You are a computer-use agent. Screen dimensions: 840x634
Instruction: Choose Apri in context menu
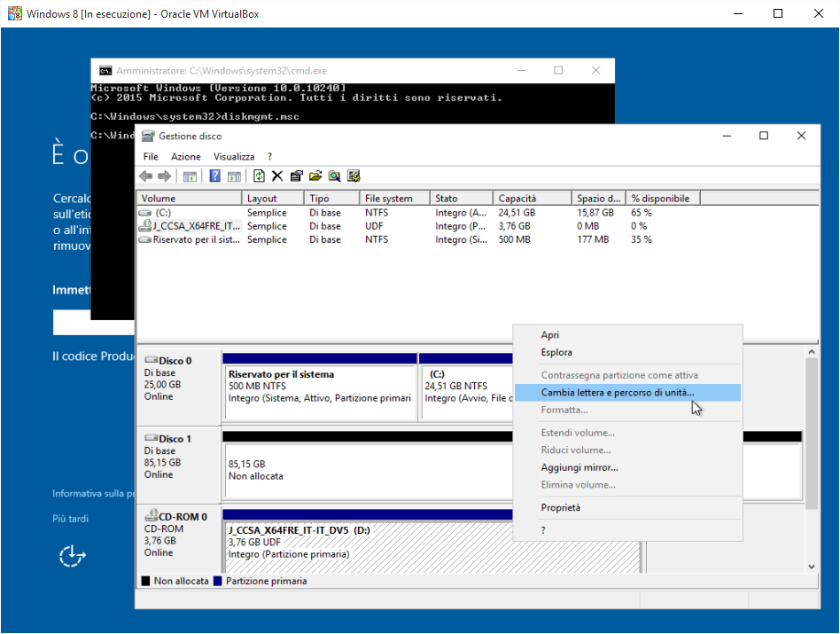[x=628, y=335]
